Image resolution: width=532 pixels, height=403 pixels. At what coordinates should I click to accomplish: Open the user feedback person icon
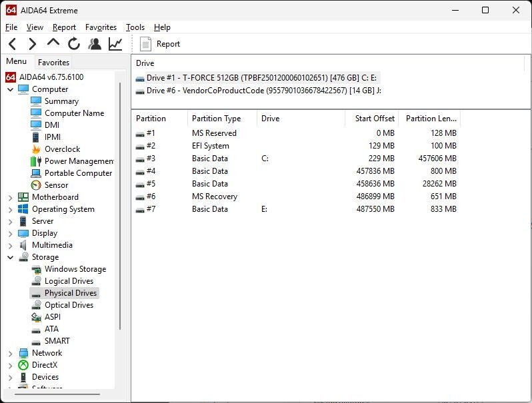(95, 44)
